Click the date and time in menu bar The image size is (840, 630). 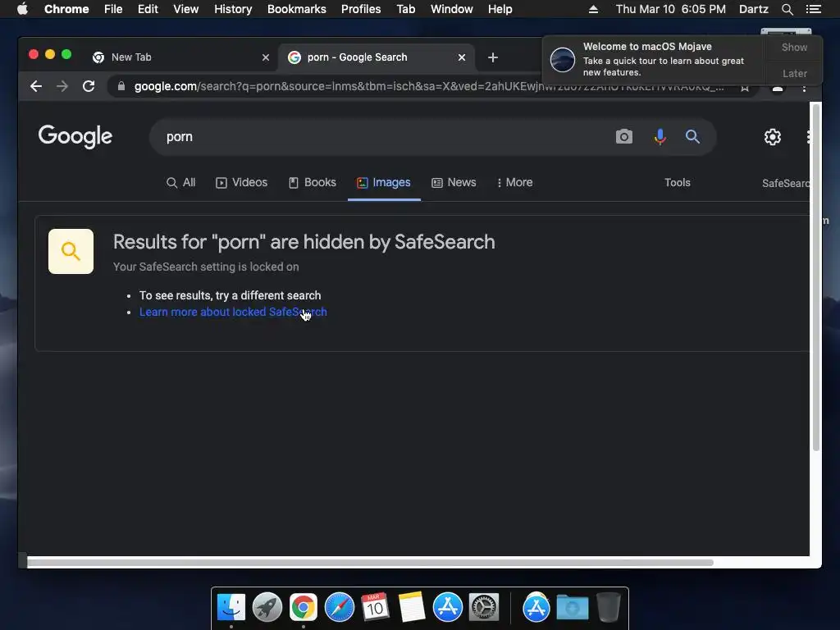pos(671,9)
